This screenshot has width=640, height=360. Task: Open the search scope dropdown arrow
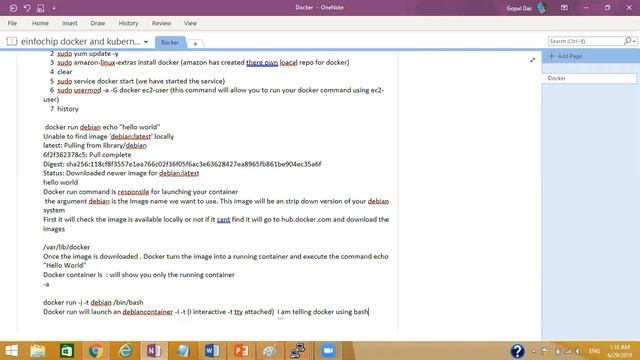tap(634, 41)
